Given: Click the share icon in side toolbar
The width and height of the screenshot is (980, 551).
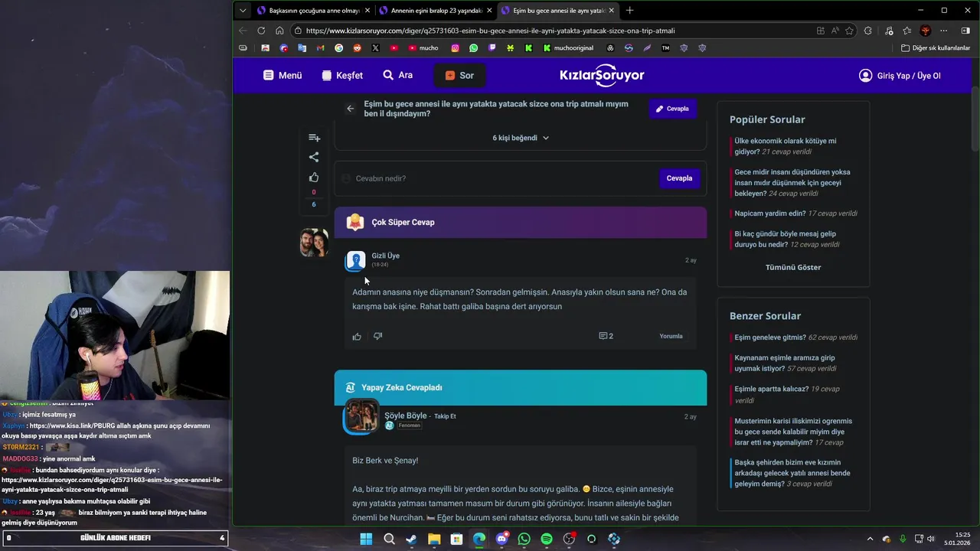Looking at the screenshot, I should tap(314, 157).
